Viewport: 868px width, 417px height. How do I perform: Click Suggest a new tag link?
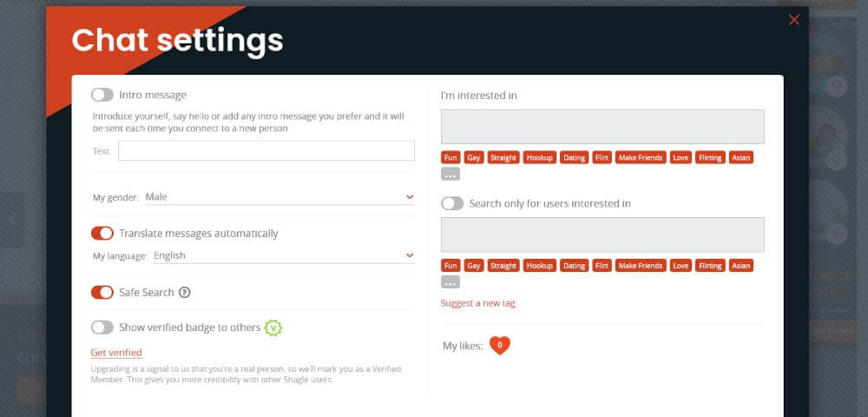(477, 303)
